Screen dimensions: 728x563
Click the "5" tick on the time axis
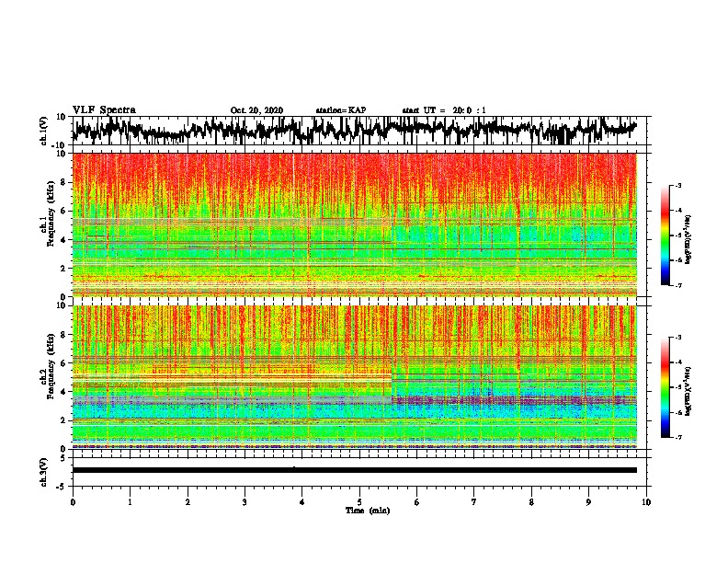359,502
